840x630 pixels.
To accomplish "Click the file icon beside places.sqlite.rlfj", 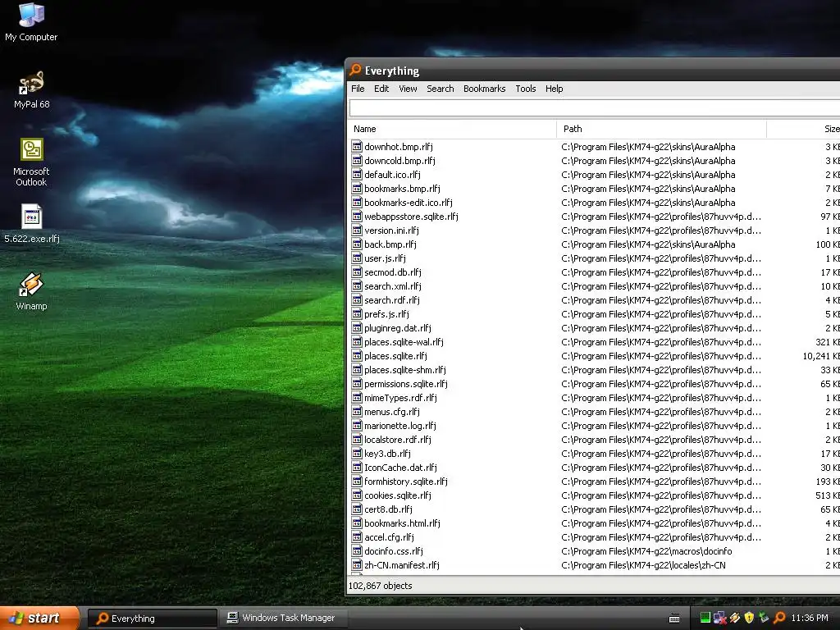I will click(x=357, y=355).
